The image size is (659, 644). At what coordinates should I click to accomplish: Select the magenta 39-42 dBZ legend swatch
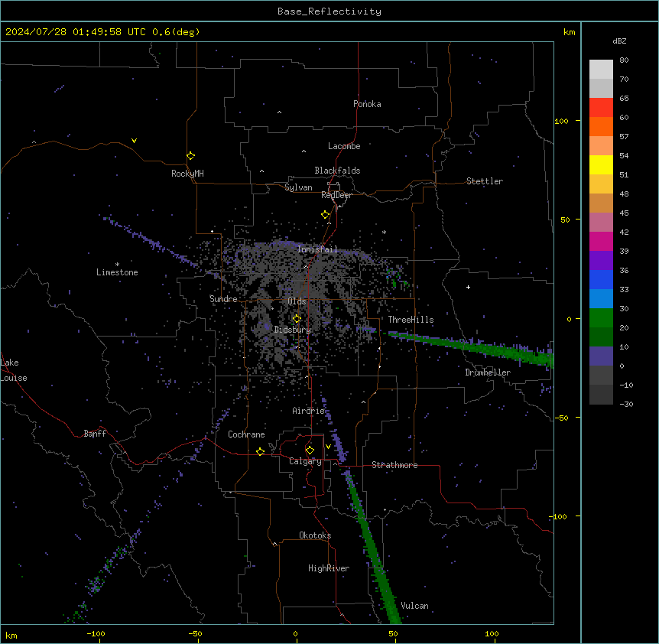pos(601,241)
